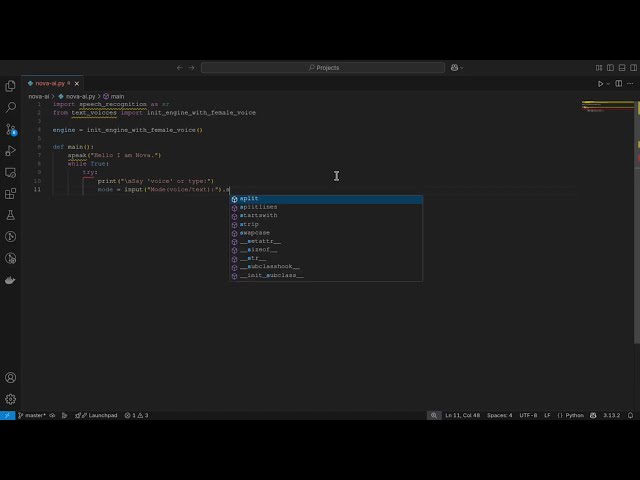
Task: Open the Testing flask view
Action: click(x=11, y=215)
